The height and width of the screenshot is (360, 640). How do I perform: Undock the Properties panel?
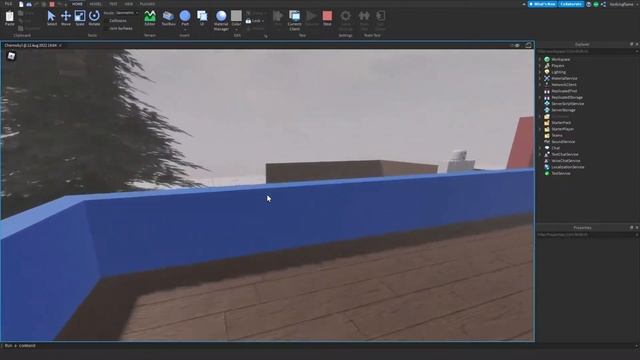coord(631,227)
